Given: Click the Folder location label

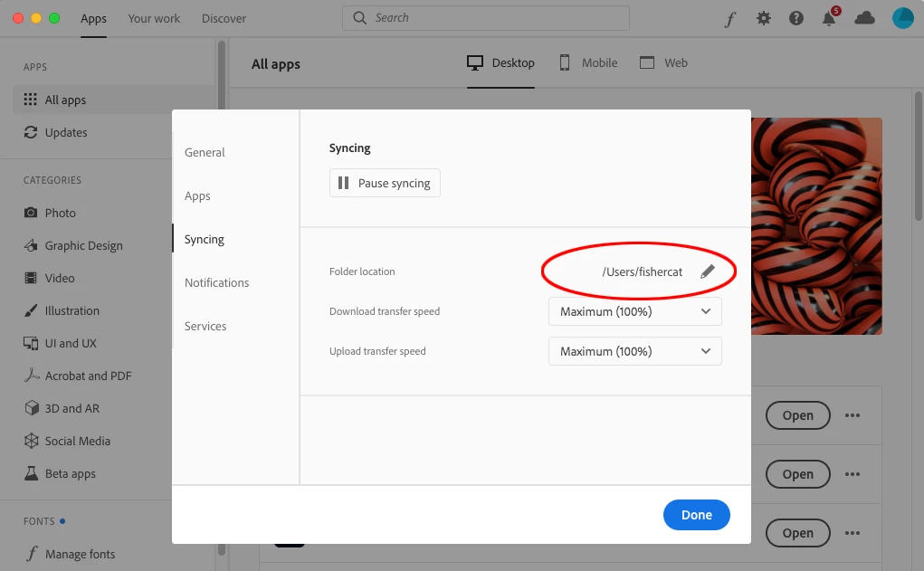Looking at the screenshot, I should pyautogui.click(x=362, y=271).
